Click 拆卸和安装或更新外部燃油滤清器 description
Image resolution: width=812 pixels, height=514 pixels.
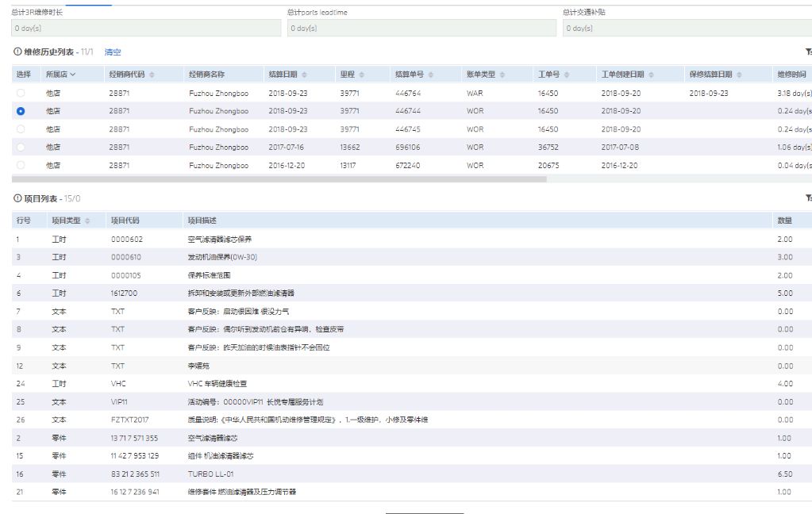click(241, 293)
